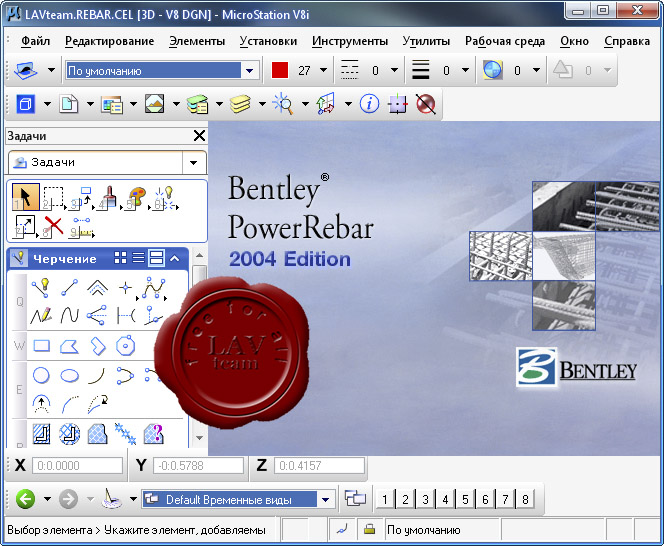Select the paintbrush Change Attributes tool
This screenshot has height=546, width=664.
pyautogui.click(x=108, y=198)
